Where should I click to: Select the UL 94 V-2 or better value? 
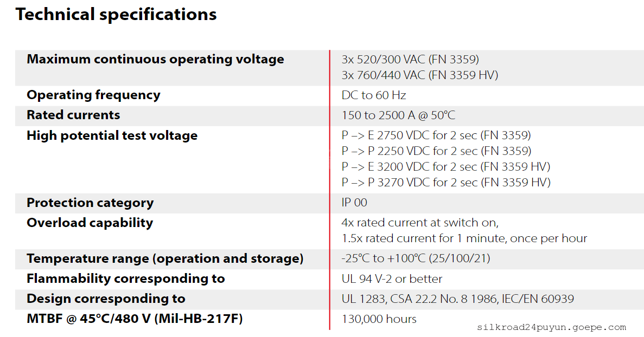coord(392,279)
